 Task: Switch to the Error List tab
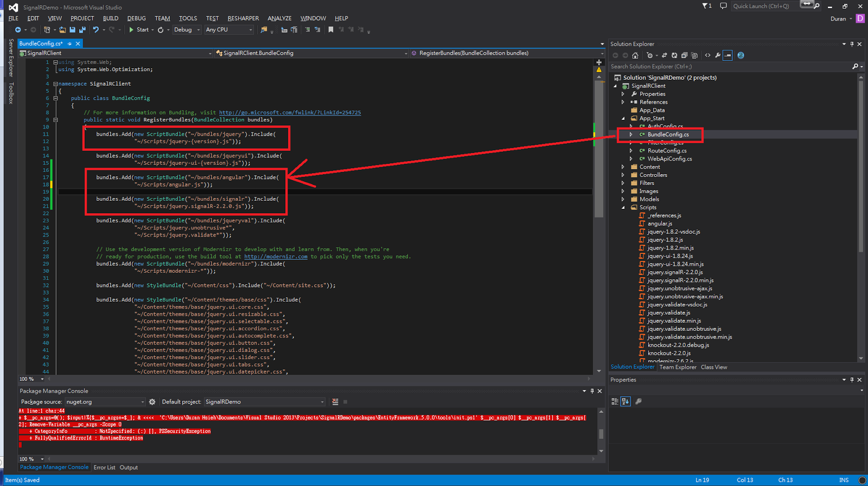(104, 468)
